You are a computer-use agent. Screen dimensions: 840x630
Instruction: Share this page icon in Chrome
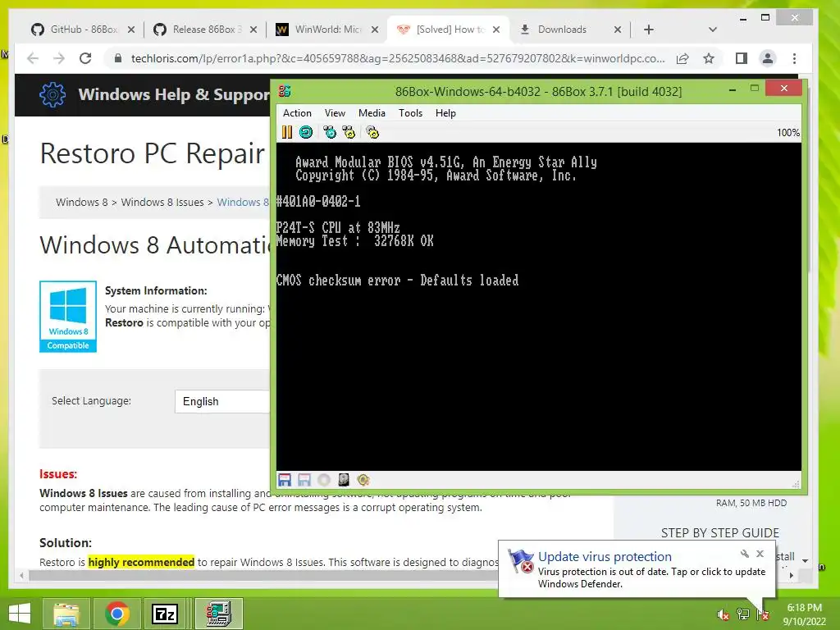pos(682,58)
